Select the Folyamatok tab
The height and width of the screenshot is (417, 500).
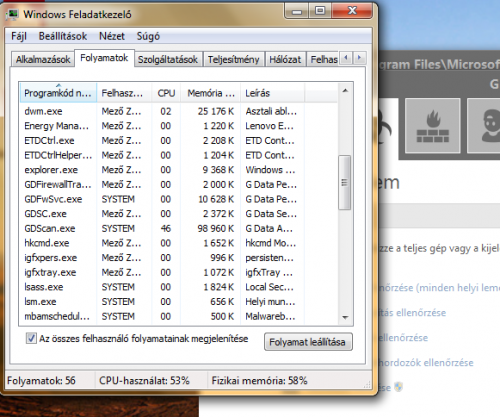click(104, 58)
